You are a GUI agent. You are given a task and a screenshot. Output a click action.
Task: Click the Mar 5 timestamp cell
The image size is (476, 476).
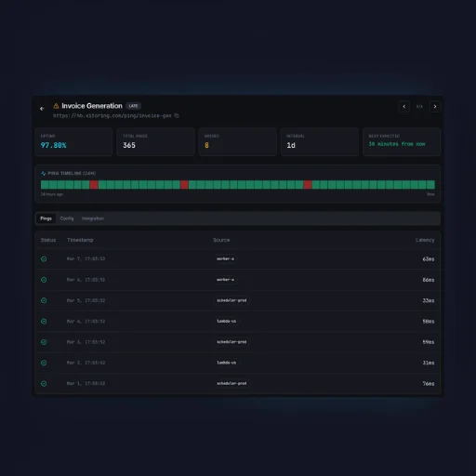coord(86,300)
